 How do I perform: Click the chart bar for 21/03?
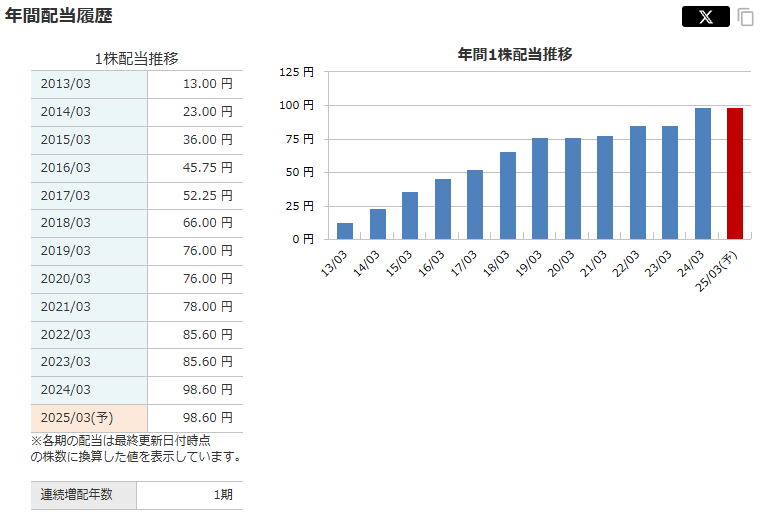605,188
